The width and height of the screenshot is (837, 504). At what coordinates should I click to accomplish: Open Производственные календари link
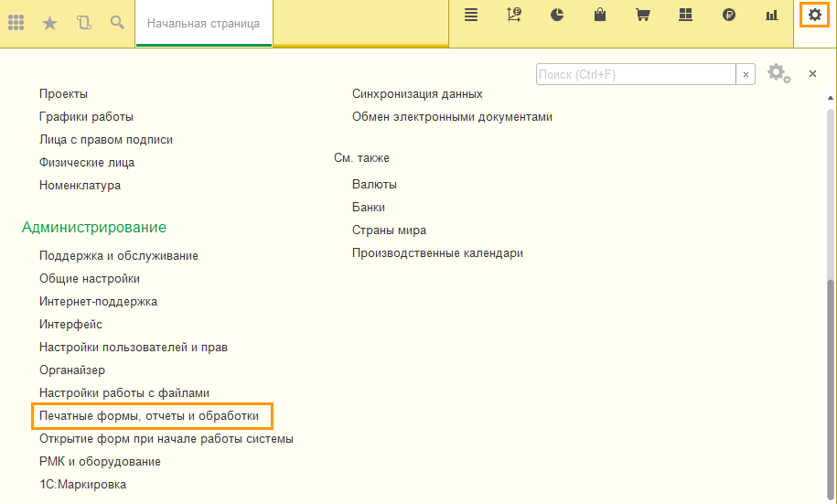pos(437,253)
